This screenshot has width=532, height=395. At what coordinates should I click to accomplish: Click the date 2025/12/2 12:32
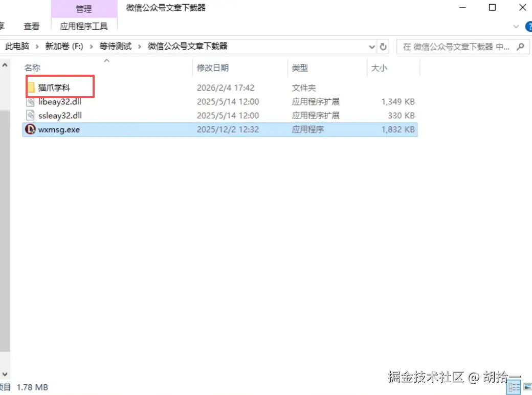tap(228, 129)
